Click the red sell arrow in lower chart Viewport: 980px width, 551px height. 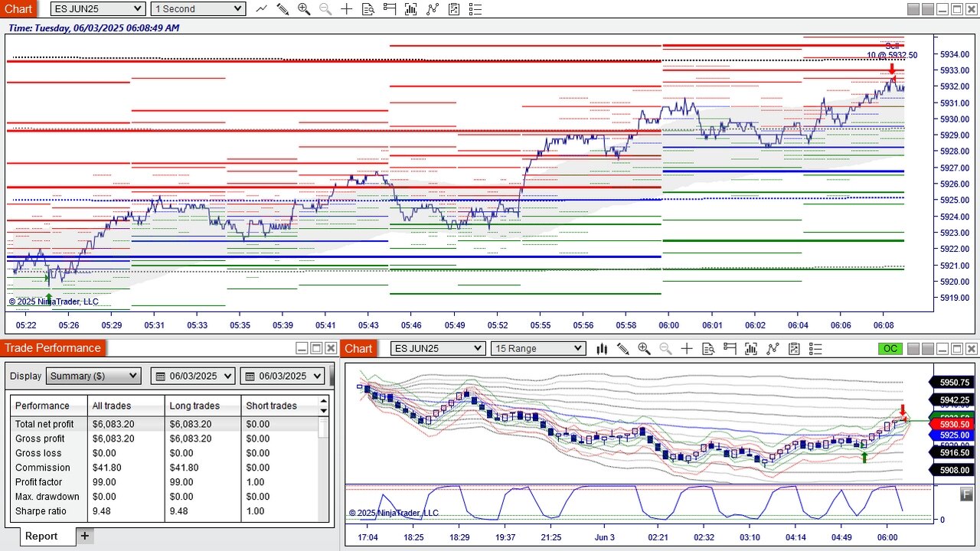point(903,410)
